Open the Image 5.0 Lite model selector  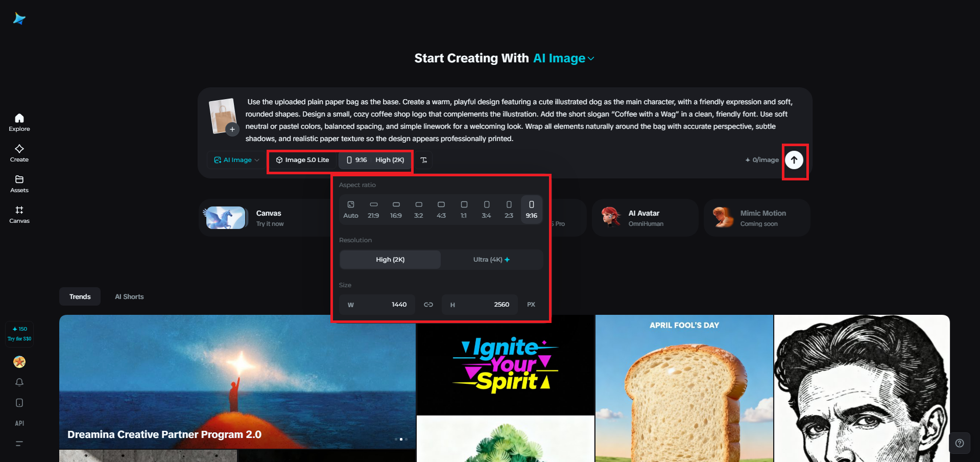(x=302, y=160)
